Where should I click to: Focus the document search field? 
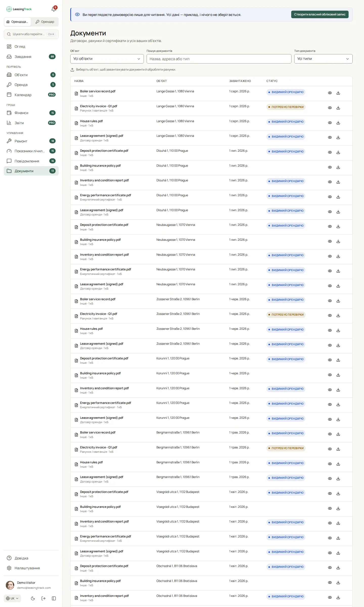coord(219,59)
